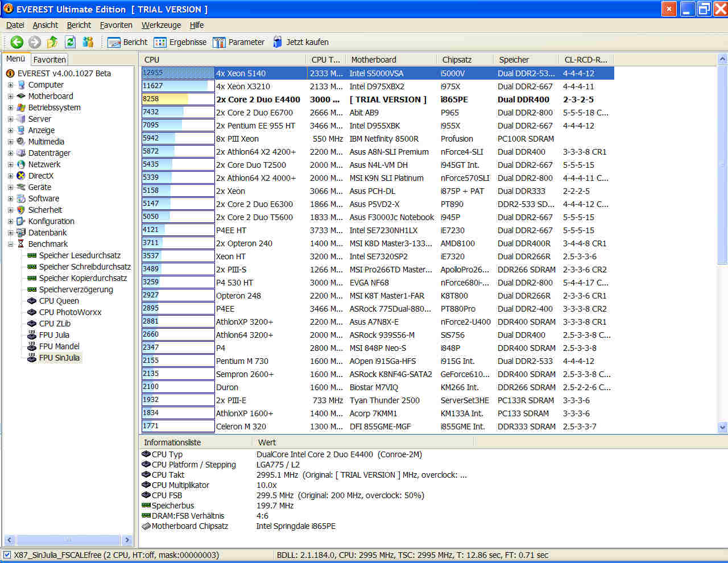Click tree panel horizontal scroll right arrow

(x=127, y=540)
